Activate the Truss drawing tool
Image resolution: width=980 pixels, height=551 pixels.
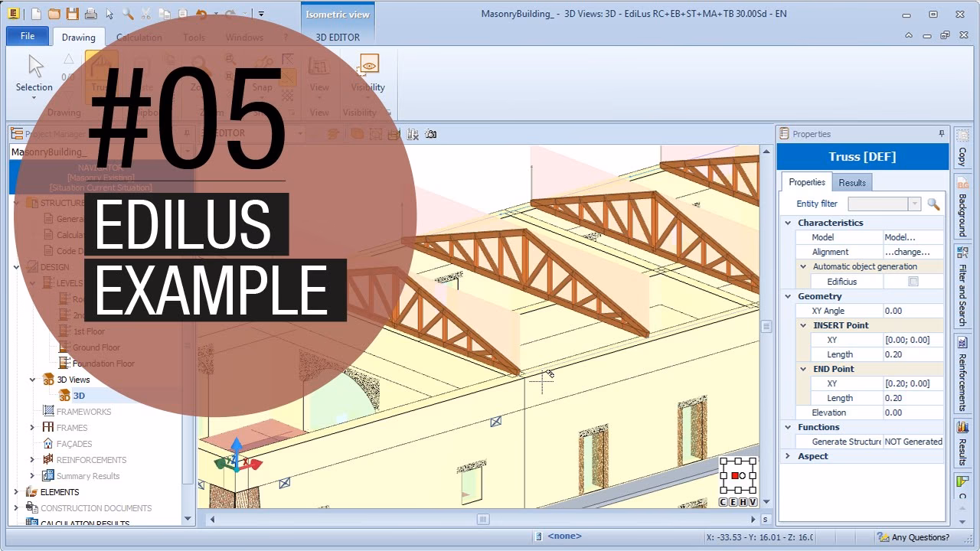click(x=102, y=70)
